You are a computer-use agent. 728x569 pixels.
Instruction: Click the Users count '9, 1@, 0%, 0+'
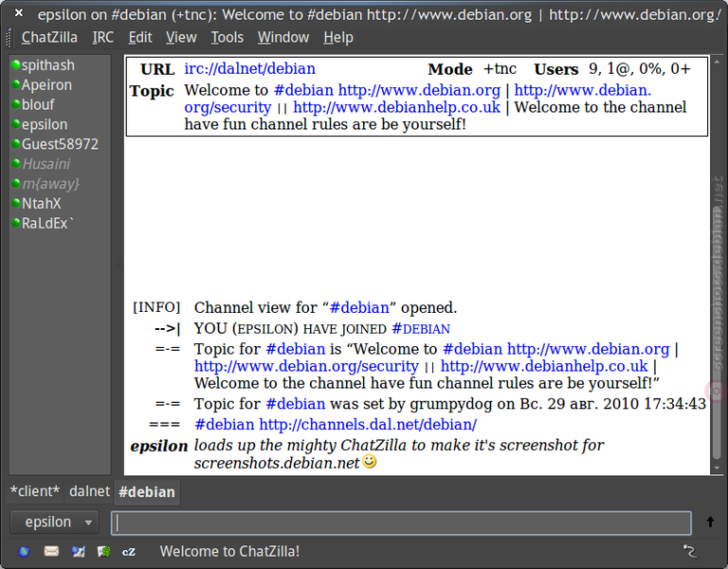(x=640, y=68)
